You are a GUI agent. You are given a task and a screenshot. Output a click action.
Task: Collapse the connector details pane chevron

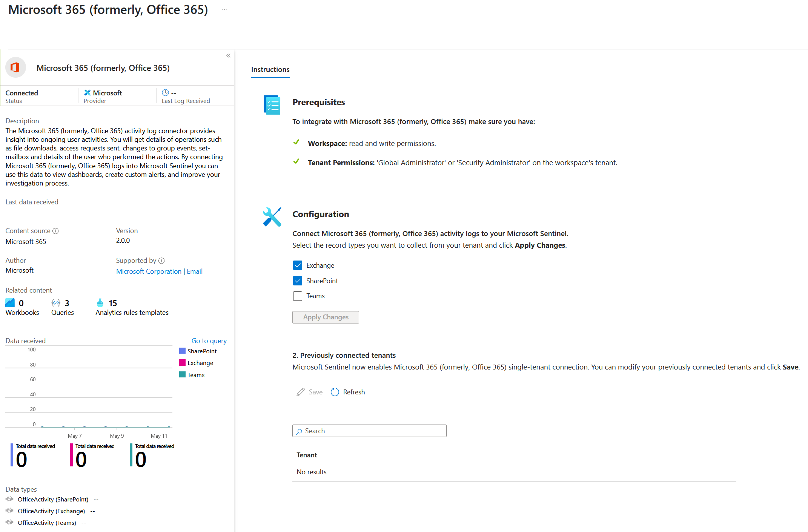[228, 55]
